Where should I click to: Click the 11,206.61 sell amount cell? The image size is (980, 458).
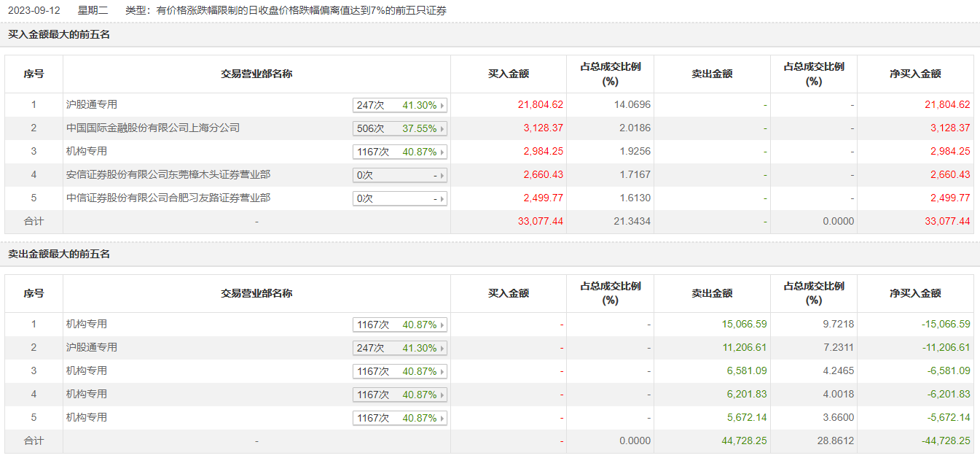point(744,348)
